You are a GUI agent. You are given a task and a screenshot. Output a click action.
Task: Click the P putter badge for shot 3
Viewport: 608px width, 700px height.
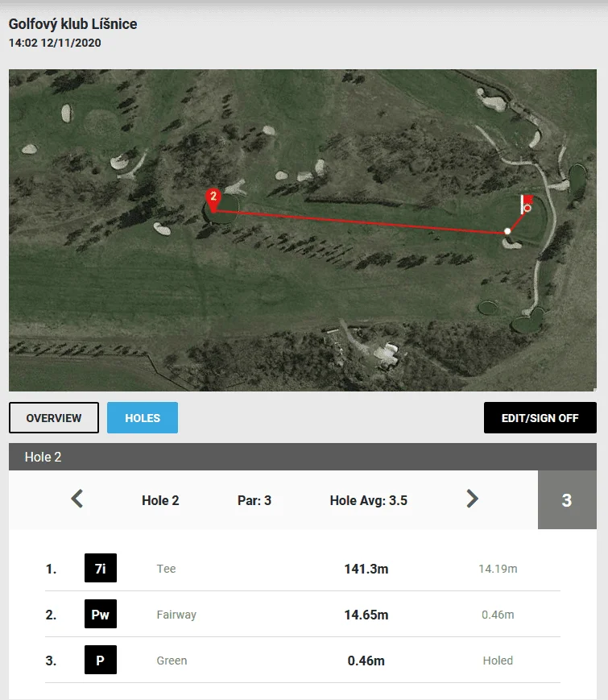click(x=101, y=660)
